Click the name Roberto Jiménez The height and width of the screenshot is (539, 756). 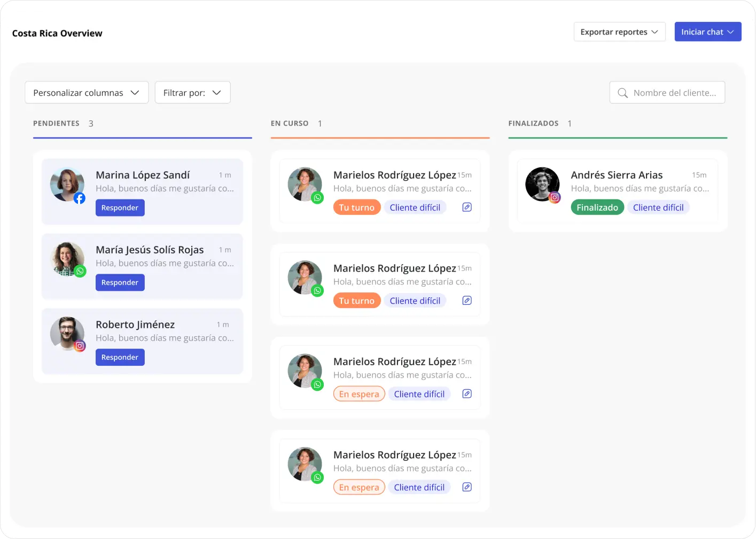tap(135, 325)
